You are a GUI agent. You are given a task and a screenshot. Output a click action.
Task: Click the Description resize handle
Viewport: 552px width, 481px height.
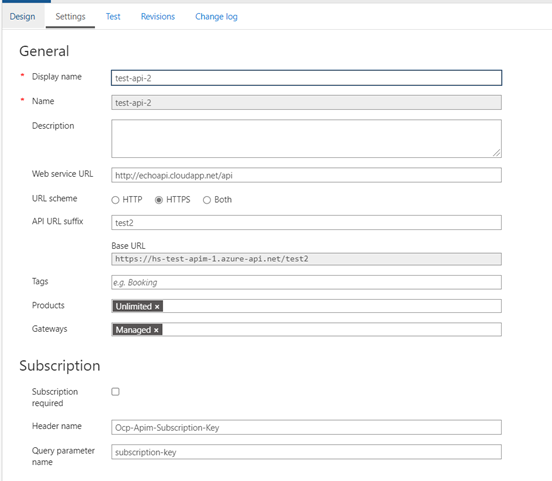(496, 153)
